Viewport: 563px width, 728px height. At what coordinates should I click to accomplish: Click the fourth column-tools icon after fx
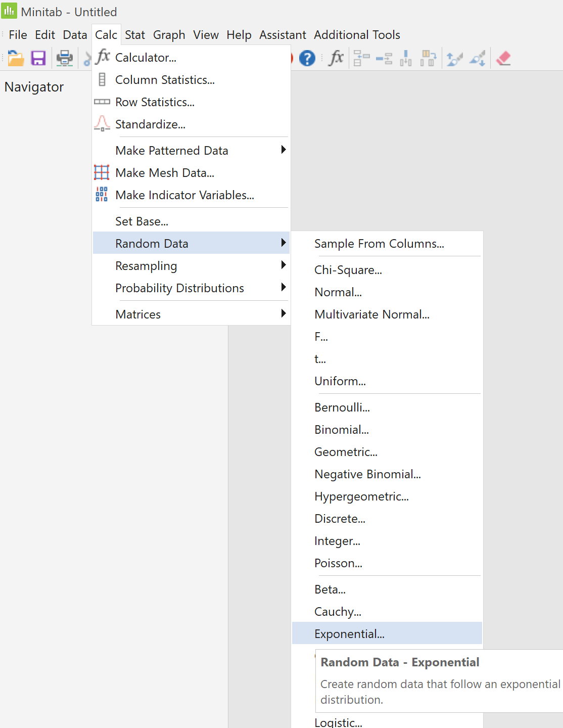click(x=429, y=59)
